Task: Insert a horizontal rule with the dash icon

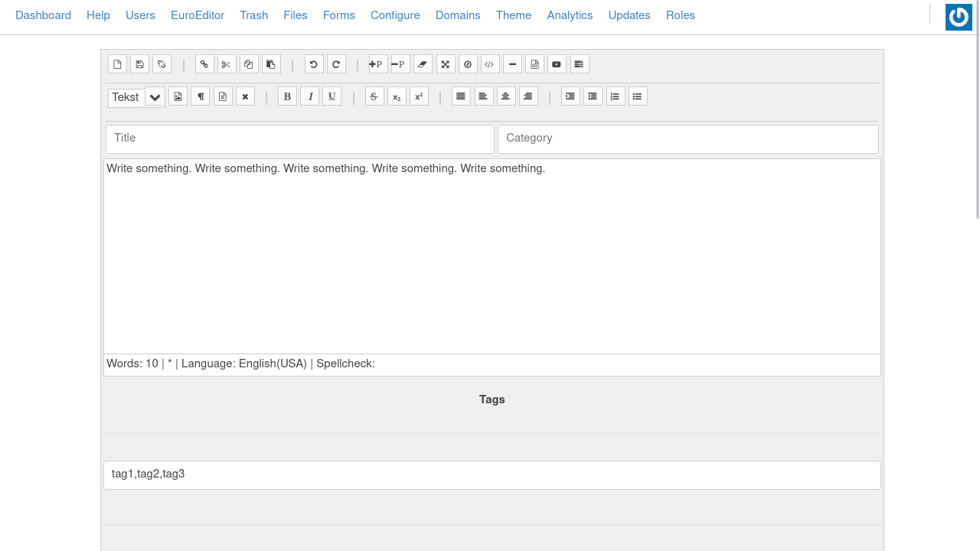Action: [x=512, y=64]
